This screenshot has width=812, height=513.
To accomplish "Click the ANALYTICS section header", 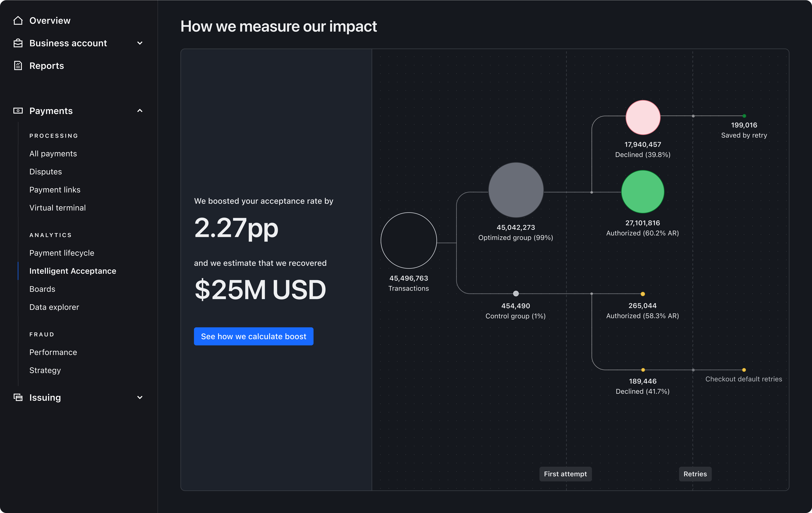I will pos(51,235).
